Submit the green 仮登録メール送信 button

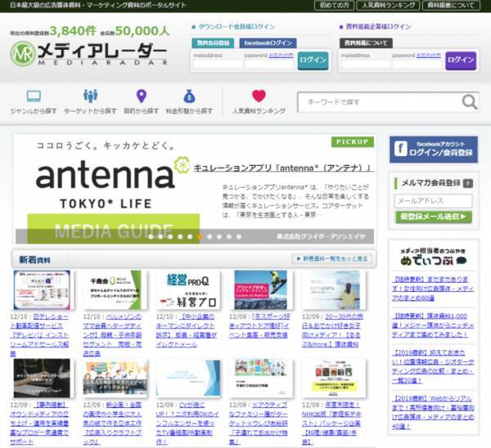tap(433, 217)
